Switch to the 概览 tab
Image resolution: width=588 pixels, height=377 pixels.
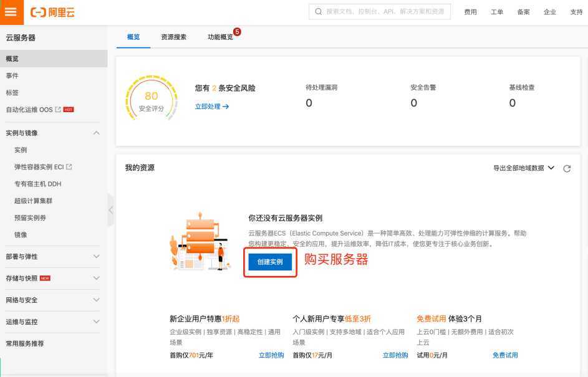pyautogui.click(x=133, y=37)
